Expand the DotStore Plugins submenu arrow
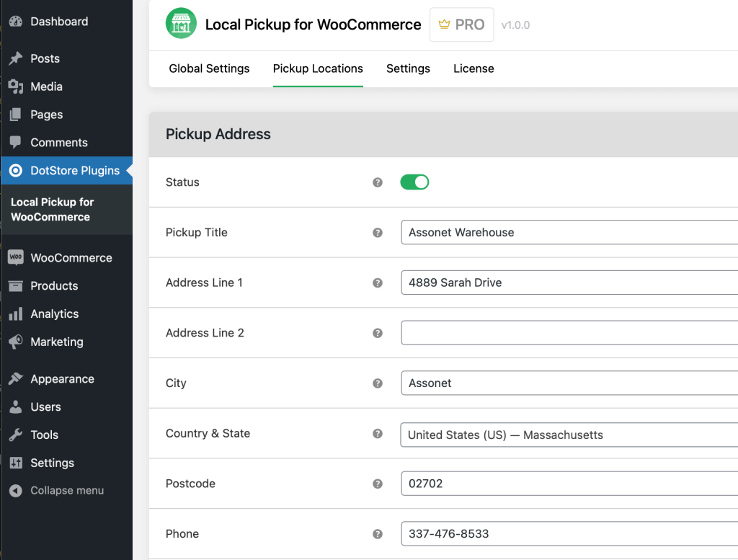738x560 pixels. click(128, 171)
